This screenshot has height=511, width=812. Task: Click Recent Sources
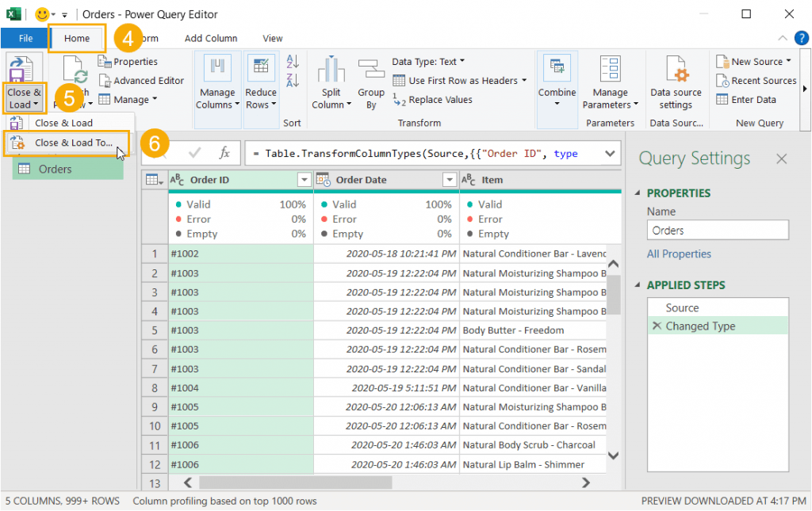[x=756, y=81]
